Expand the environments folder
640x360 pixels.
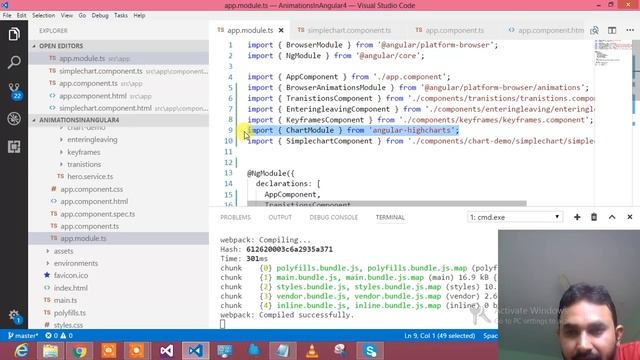[48, 263]
